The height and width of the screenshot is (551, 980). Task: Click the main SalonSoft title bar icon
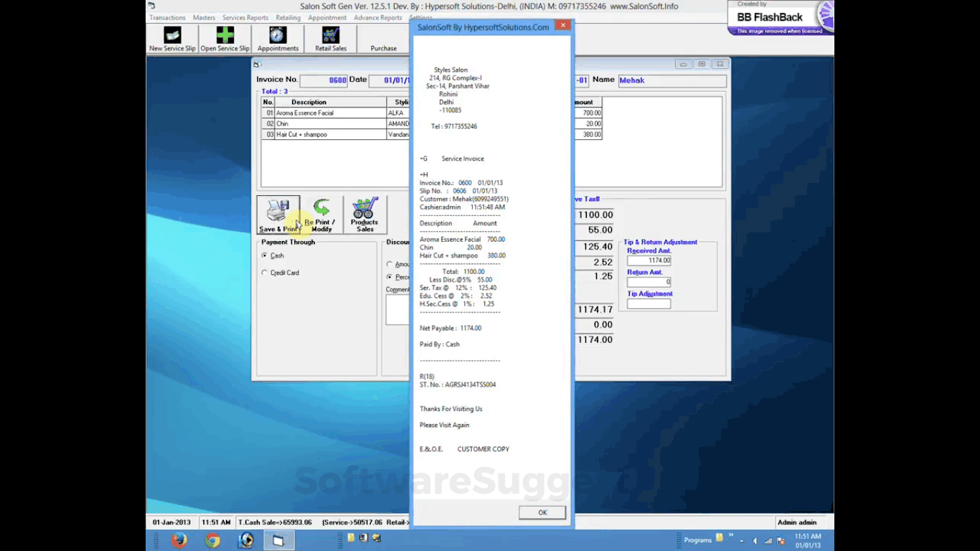pyautogui.click(x=151, y=6)
